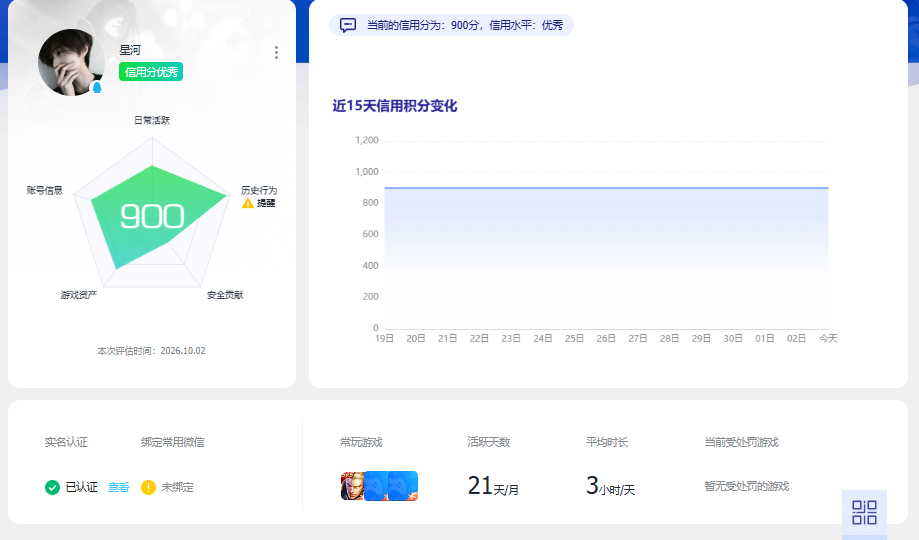919x540 pixels.
Task: Click the 历史行为 radar label
Action: 259,190
